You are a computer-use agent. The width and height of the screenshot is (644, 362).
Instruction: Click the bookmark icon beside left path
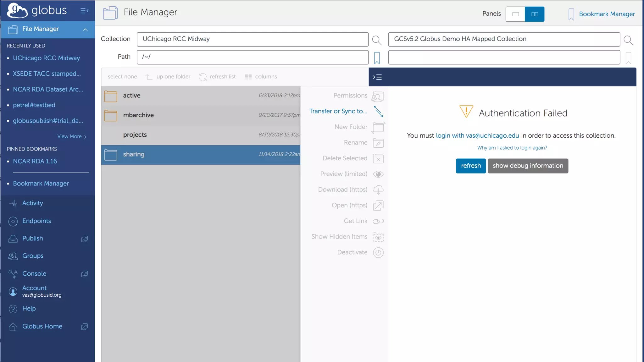377,58
